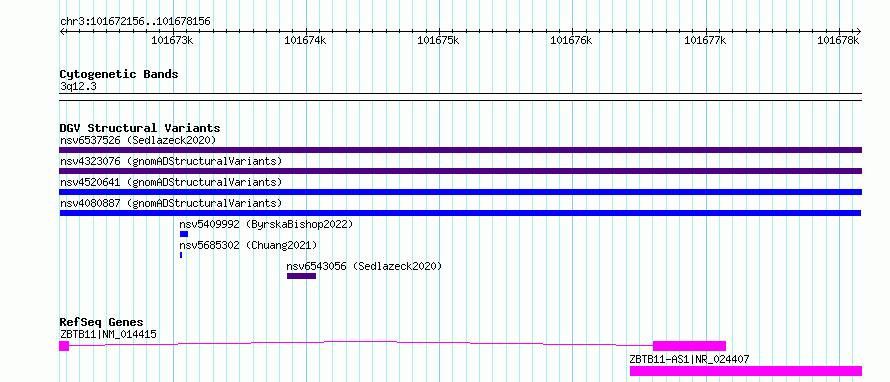This screenshot has height=382, width=890.
Task: Click the 3q12.3 band label
Action: click(x=78, y=87)
